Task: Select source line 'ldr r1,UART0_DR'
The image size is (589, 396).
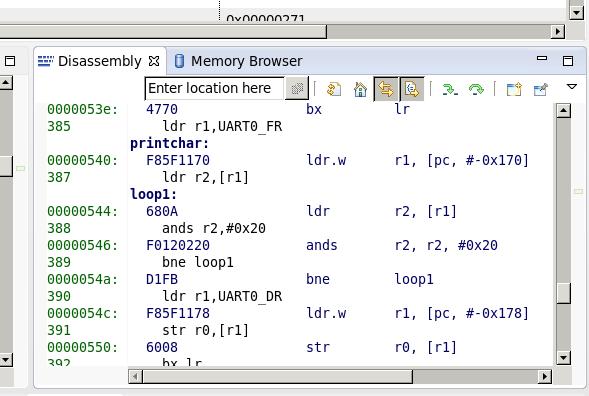Action: click(222, 296)
